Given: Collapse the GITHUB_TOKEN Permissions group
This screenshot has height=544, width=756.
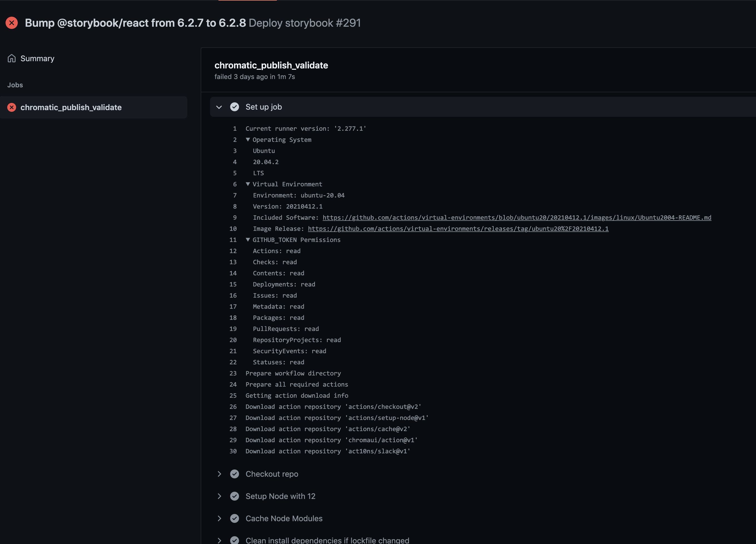Looking at the screenshot, I should pyautogui.click(x=248, y=239).
